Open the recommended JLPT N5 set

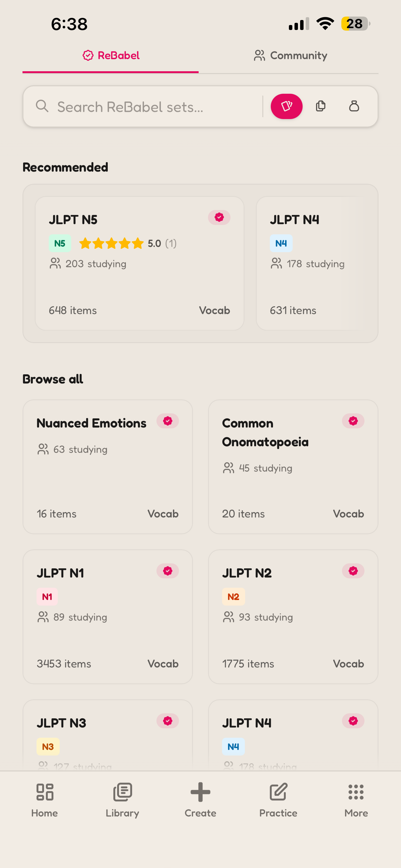pos(139,263)
